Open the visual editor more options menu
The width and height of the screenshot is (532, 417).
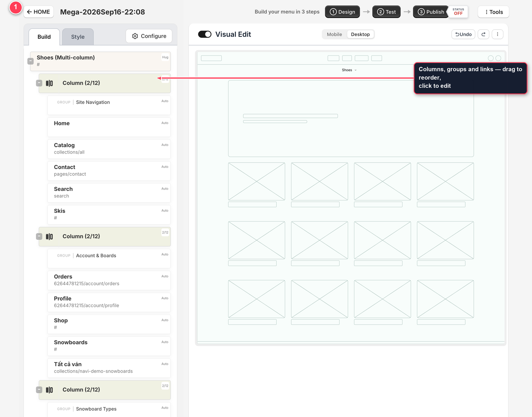click(497, 34)
